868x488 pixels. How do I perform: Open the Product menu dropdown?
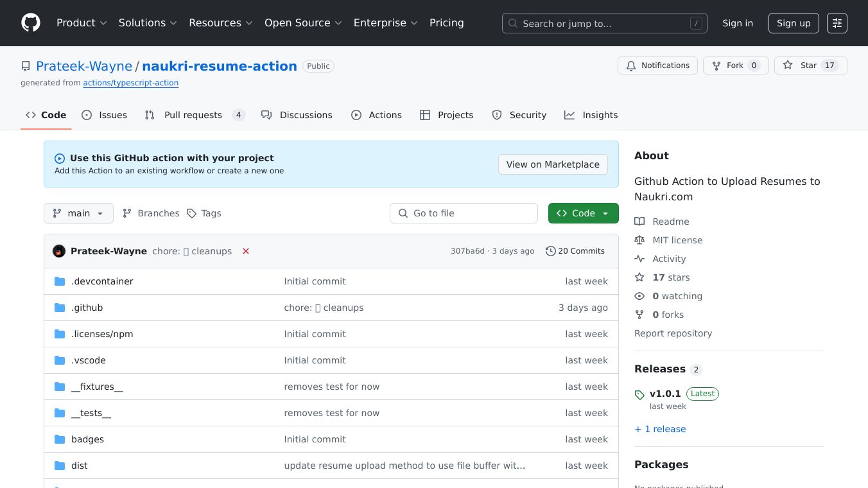[82, 23]
